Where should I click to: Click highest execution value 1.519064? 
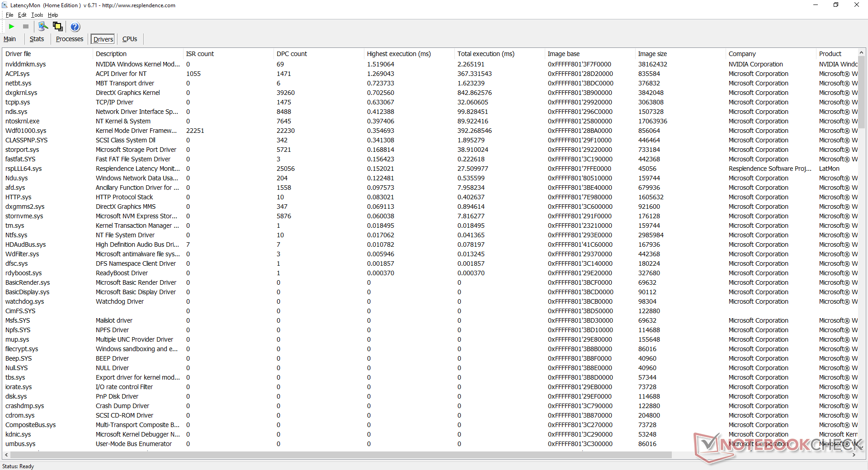381,64
